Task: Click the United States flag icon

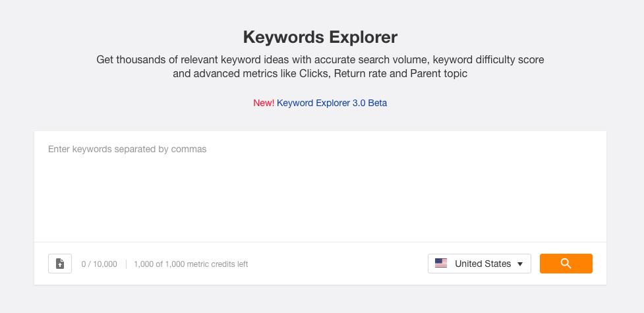Action: coord(441,264)
